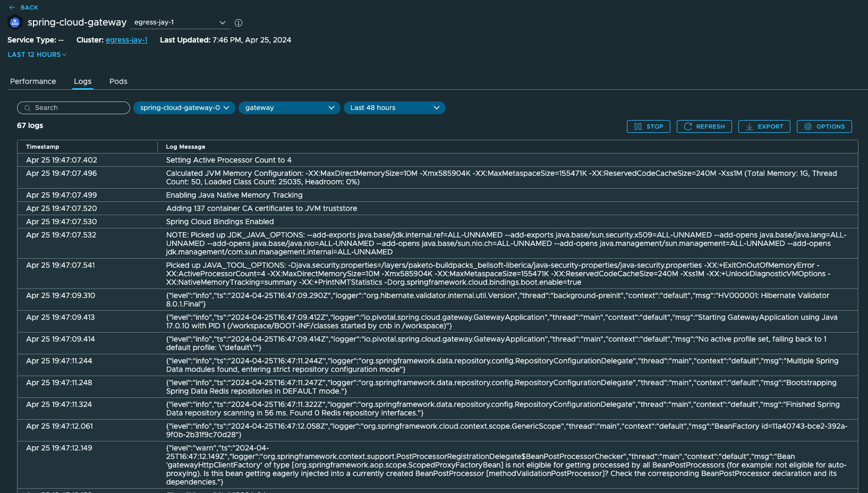Click timestamp Apr 25 19:47:07.532
Viewport: 868px width, 493px height.
coord(61,235)
